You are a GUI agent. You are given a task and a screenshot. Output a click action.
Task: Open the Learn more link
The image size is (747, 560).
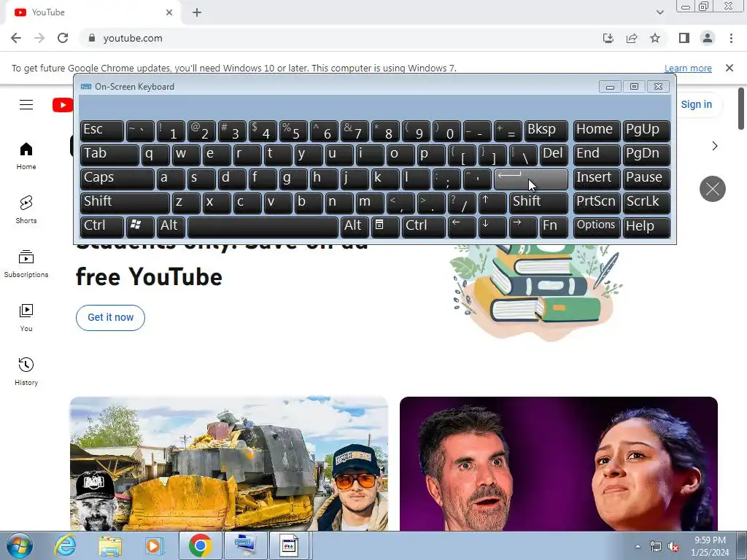688,68
